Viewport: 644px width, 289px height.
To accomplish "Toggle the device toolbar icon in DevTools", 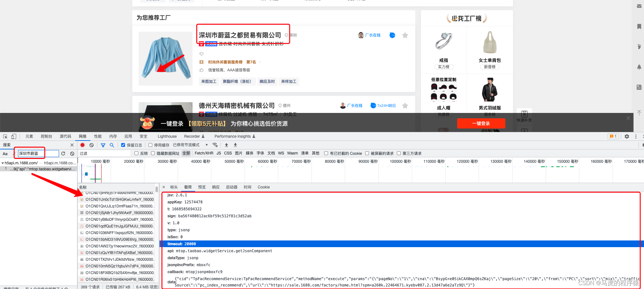I will point(14,136).
